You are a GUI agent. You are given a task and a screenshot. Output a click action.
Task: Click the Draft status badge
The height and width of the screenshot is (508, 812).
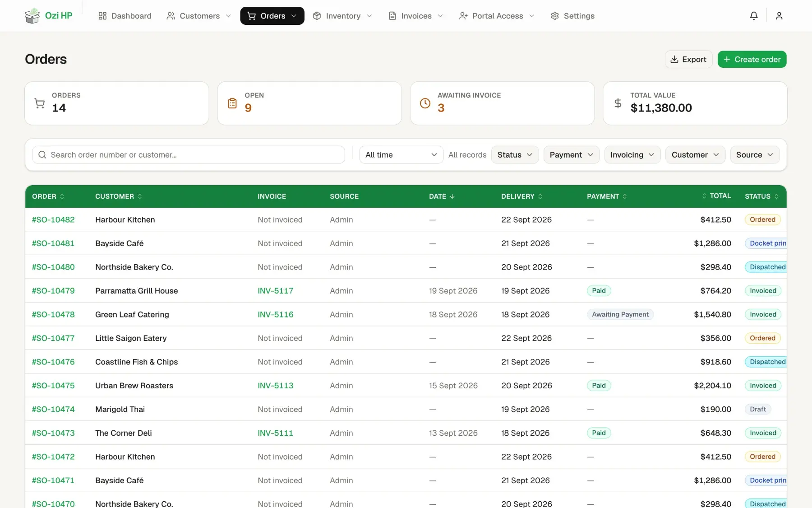click(x=758, y=409)
